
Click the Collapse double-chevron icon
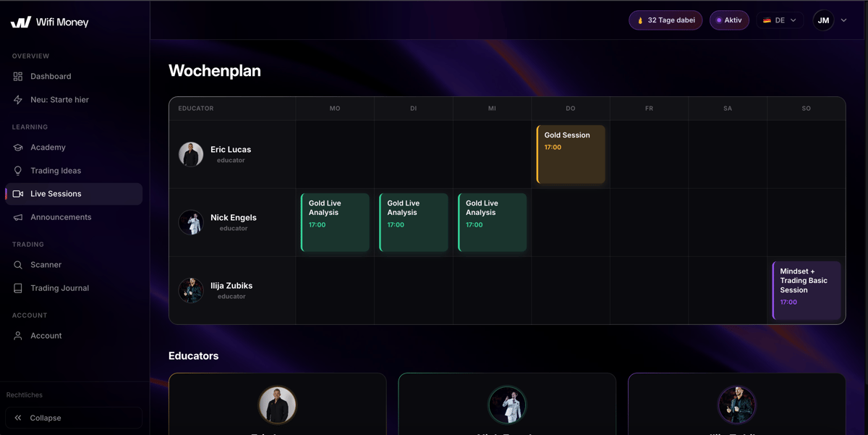coord(18,418)
